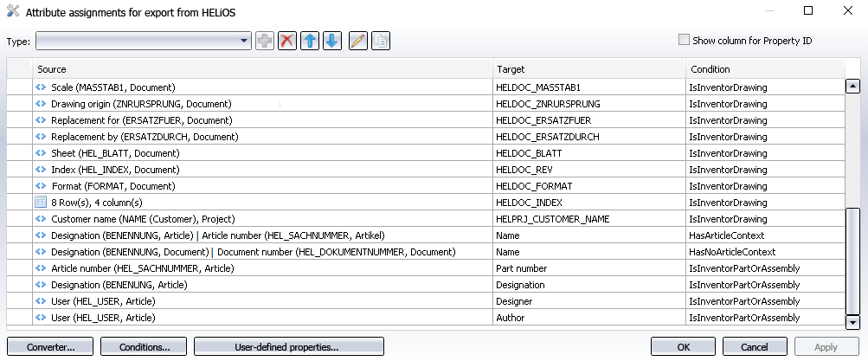This screenshot has width=868, height=361.
Task: Click attribute icon beside Format (FORMAT, Document)
Action: [41, 186]
